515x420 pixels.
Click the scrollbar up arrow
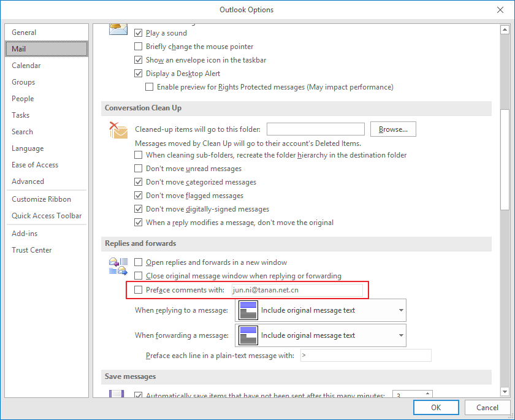pos(505,29)
